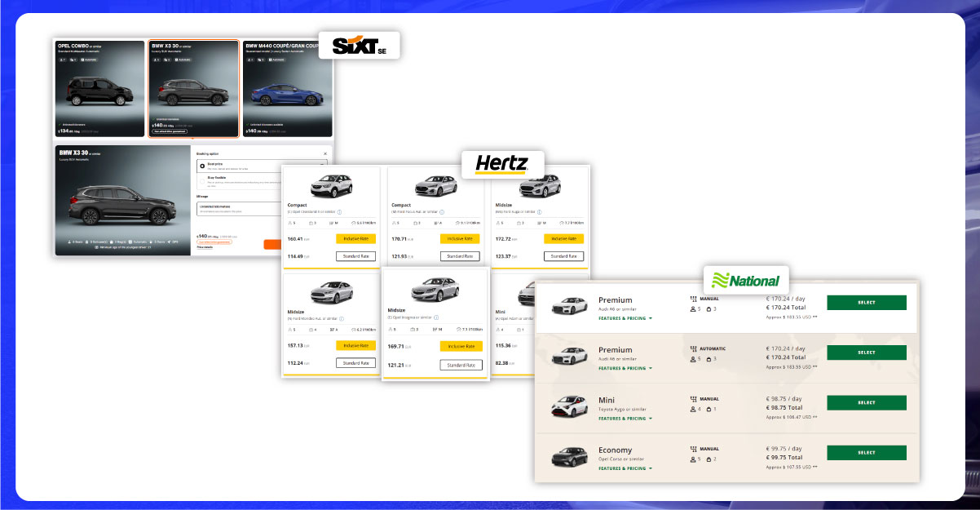
Task: Click the Opel Insignia car image in Hertz
Action: [435, 290]
